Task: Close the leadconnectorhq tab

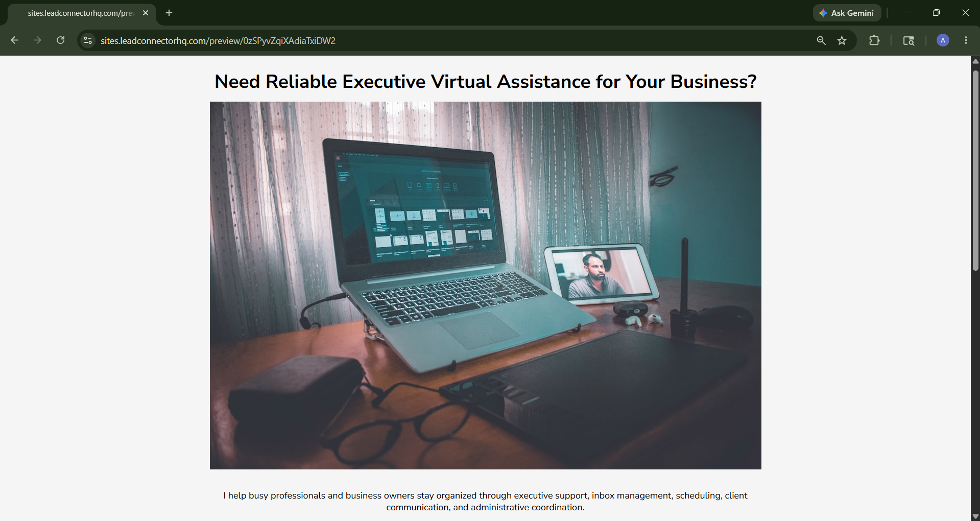Action: pos(146,13)
